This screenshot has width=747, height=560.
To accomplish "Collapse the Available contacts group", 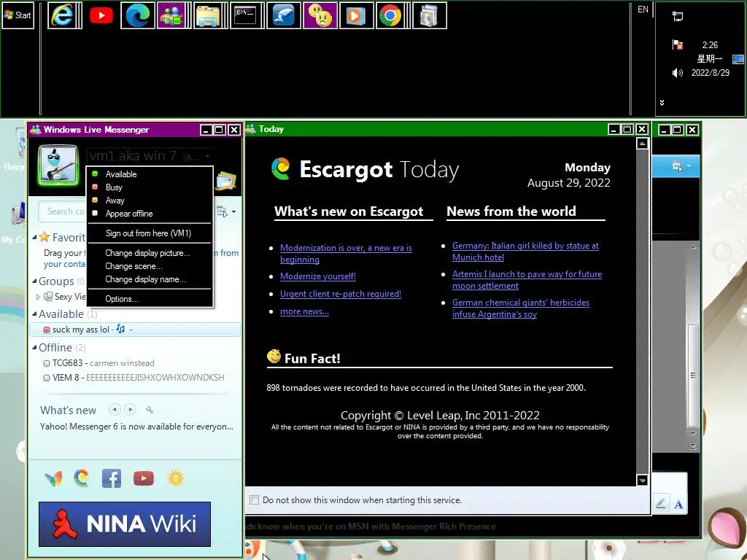I will (x=35, y=314).
